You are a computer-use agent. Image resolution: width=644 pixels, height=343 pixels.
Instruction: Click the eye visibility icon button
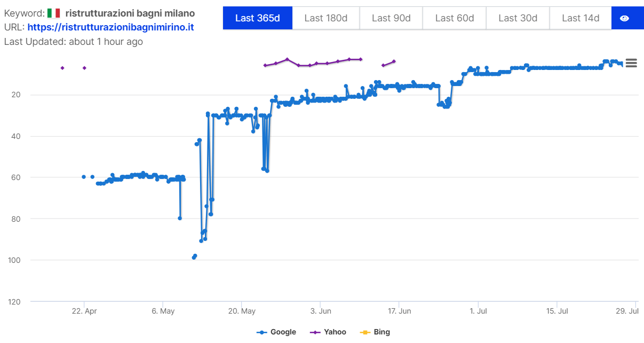point(624,18)
